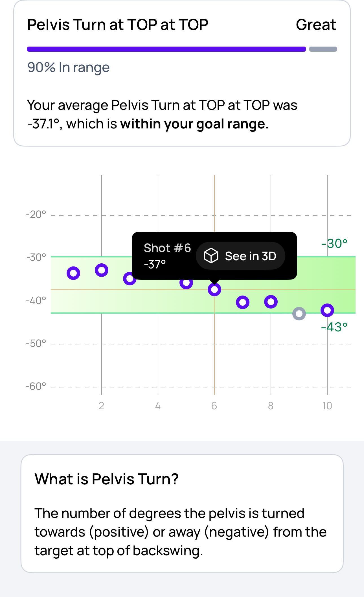Tap the Pelvis Turn at TOP title
This screenshot has height=597, width=364.
tap(118, 25)
